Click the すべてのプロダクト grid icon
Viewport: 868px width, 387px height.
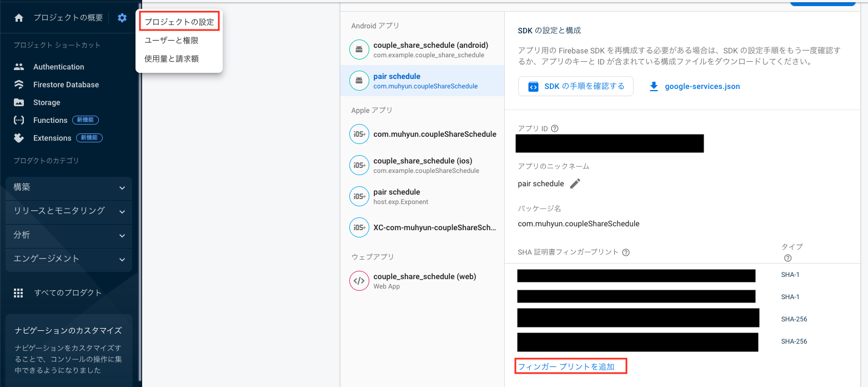point(19,293)
